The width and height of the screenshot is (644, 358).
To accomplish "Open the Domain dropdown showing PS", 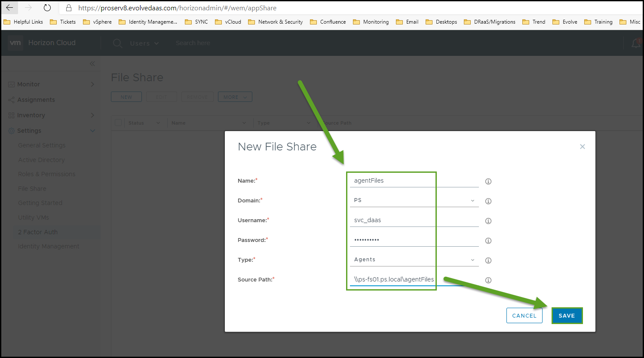I will [x=414, y=200].
